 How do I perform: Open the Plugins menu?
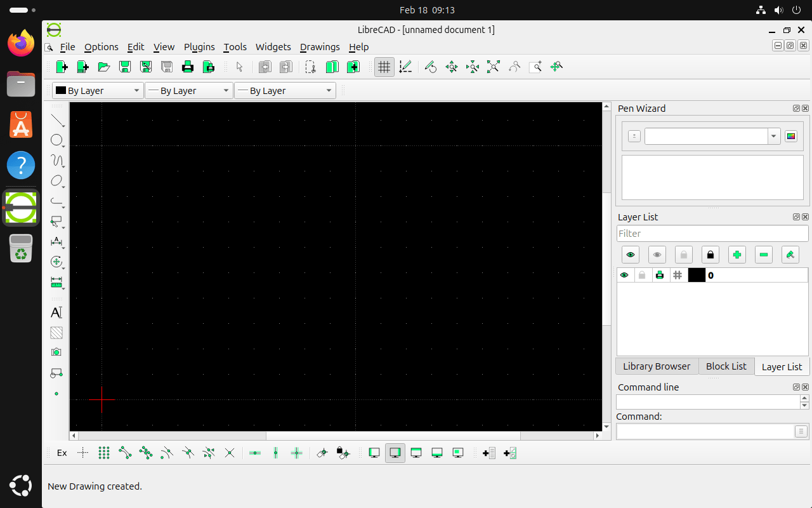click(199, 47)
